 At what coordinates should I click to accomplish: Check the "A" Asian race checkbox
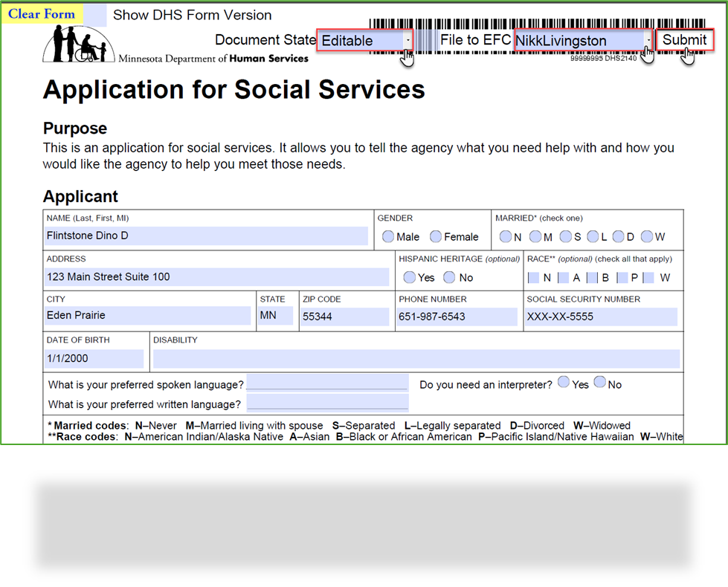(x=564, y=277)
